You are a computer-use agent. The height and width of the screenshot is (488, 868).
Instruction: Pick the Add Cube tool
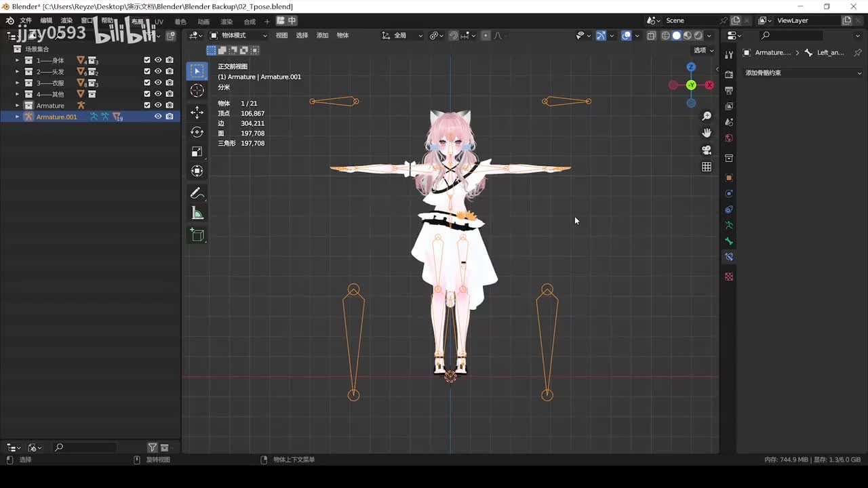click(197, 235)
